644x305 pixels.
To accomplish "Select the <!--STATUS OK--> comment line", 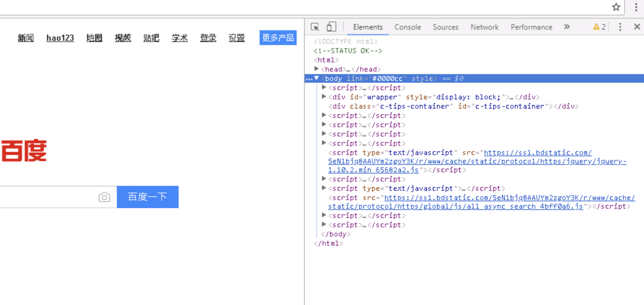I will tap(348, 51).
